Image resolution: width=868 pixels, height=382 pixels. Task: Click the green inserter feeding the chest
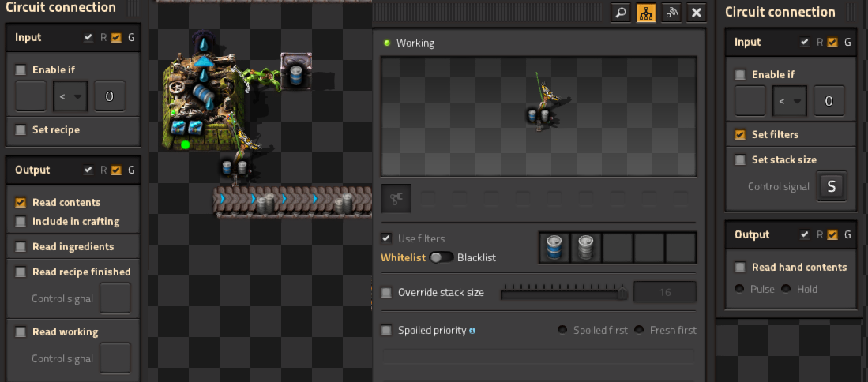(259, 78)
